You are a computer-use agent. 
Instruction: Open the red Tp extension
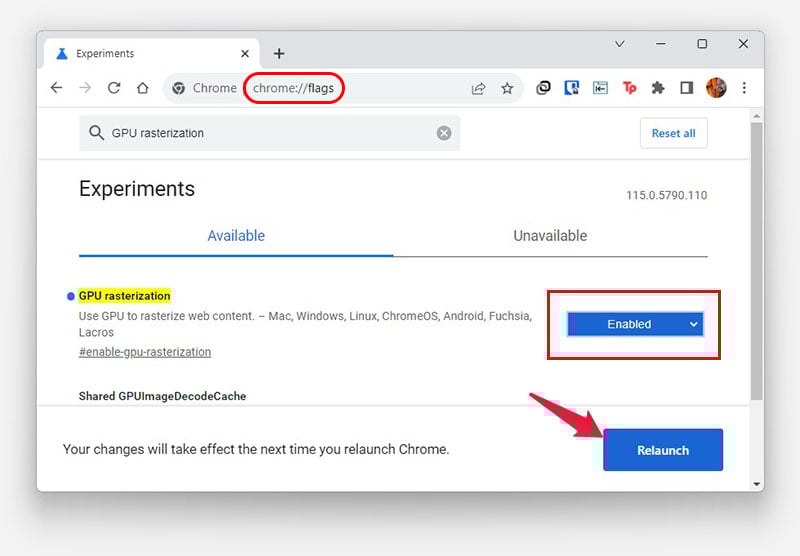pyautogui.click(x=630, y=88)
